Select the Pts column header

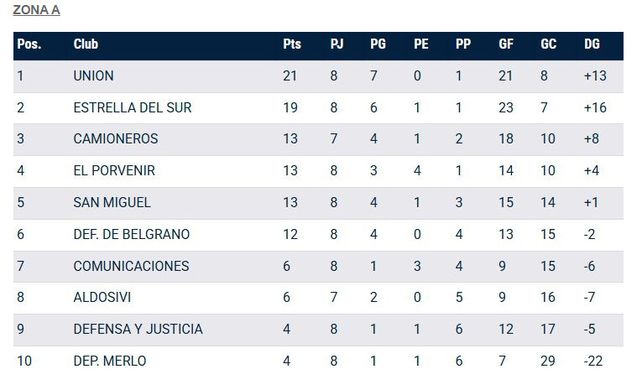pos(292,44)
